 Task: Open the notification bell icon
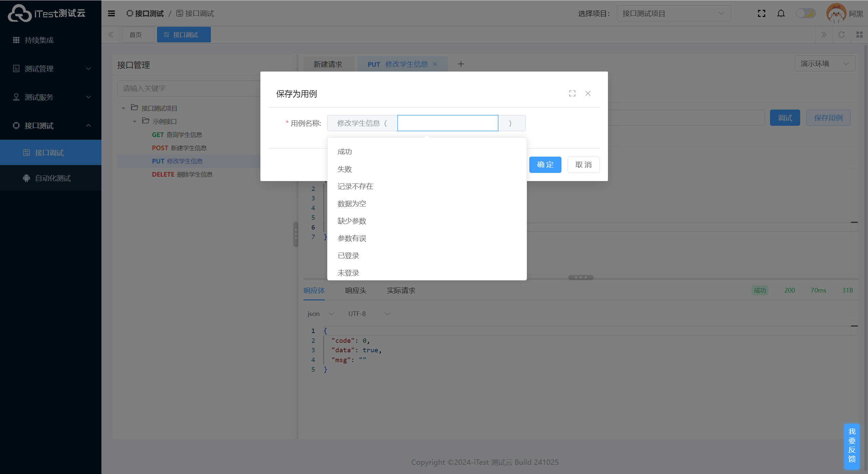(781, 14)
